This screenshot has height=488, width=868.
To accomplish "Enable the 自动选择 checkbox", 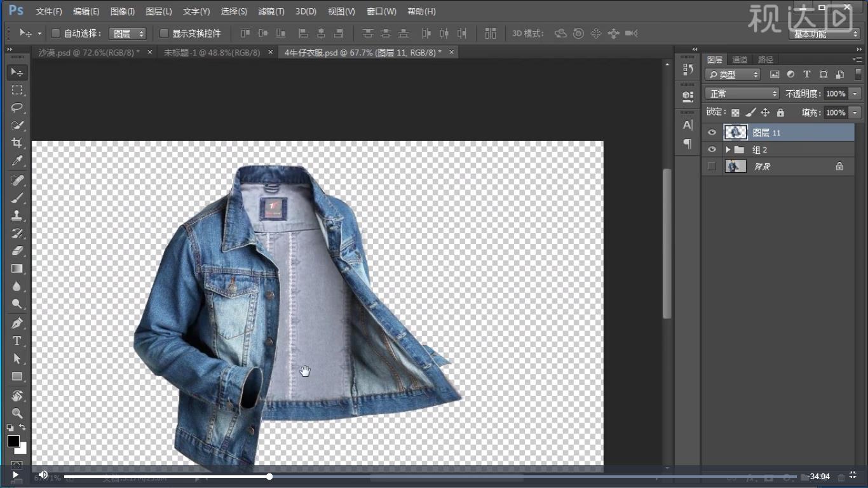I will click(x=55, y=33).
